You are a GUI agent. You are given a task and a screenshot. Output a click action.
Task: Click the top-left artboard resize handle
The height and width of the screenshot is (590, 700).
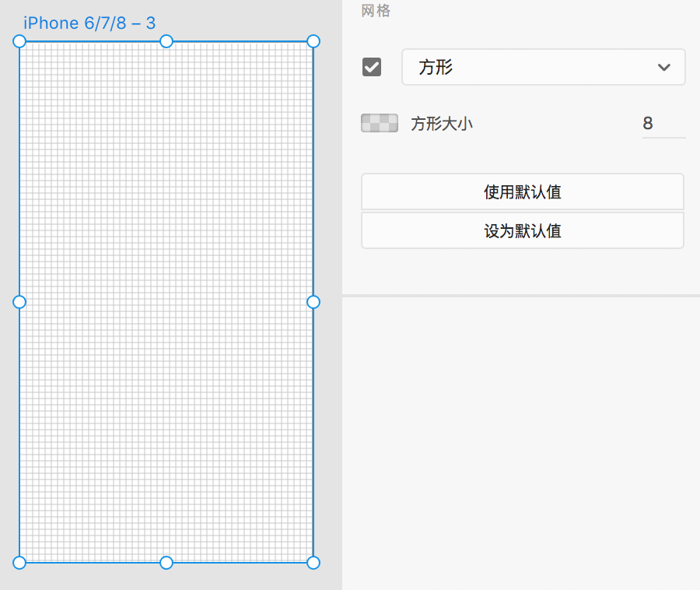point(19,41)
